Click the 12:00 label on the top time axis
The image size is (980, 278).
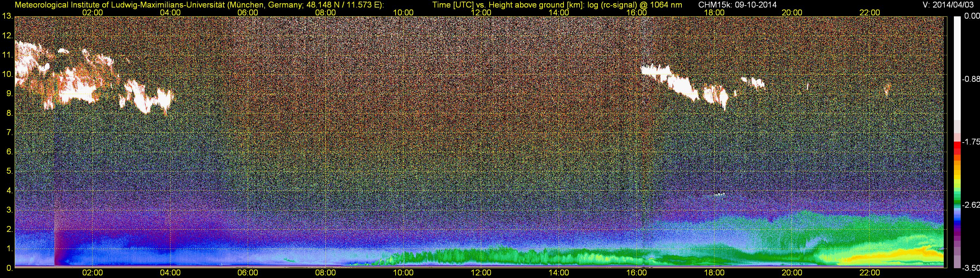click(x=481, y=12)
